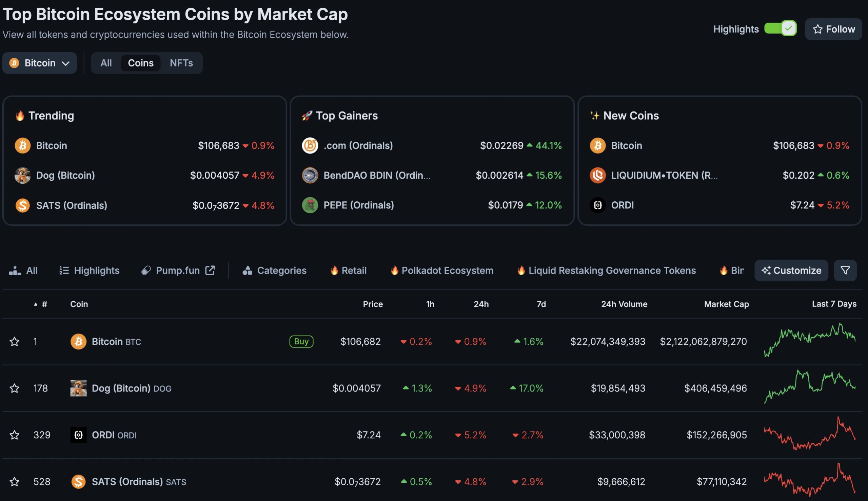Image resolution: width=868 pixels, height=501 pixels.
Task: Click Bitcoin's 7-day sparkline chart
Action: pos(809,341)
